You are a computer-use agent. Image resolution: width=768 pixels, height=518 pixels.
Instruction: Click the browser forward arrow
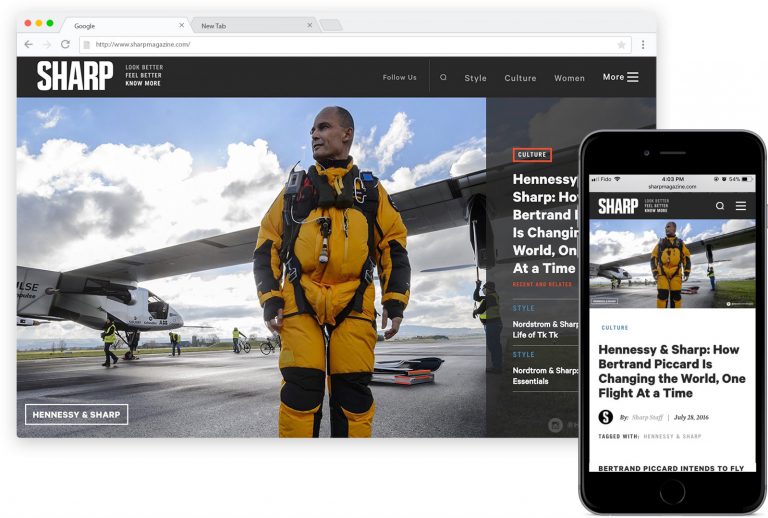pyautogui.click(x=47, y=45)
